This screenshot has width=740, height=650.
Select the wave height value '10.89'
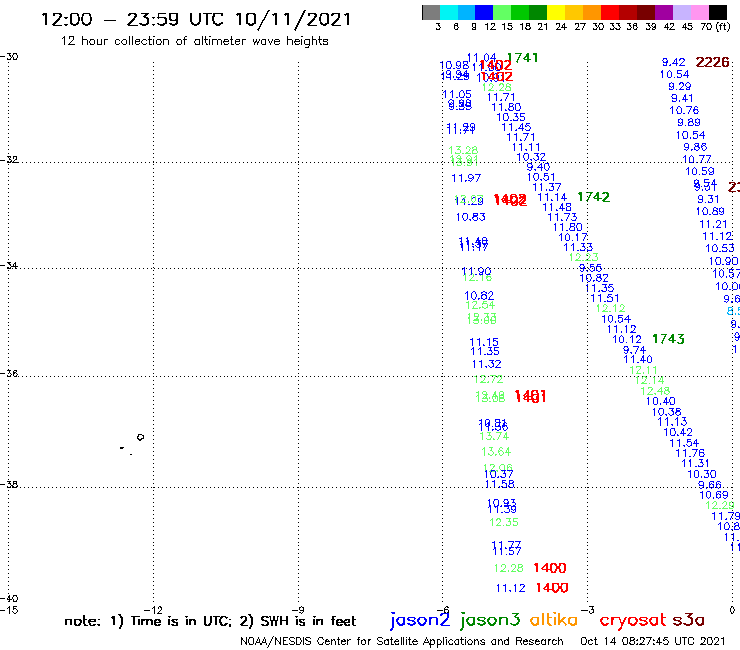(710, 211)
